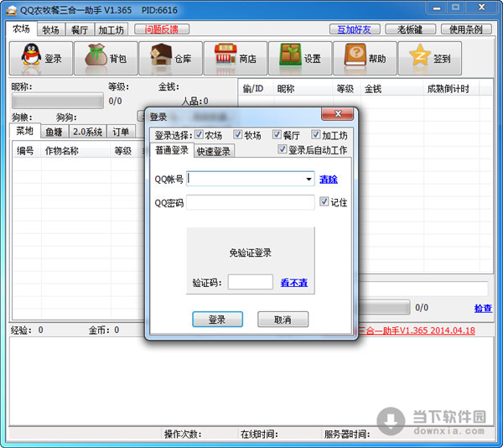Open the 三合一助手V1.365 red link
The width and height of the screenshot is (503, 448).
point(417,331)
